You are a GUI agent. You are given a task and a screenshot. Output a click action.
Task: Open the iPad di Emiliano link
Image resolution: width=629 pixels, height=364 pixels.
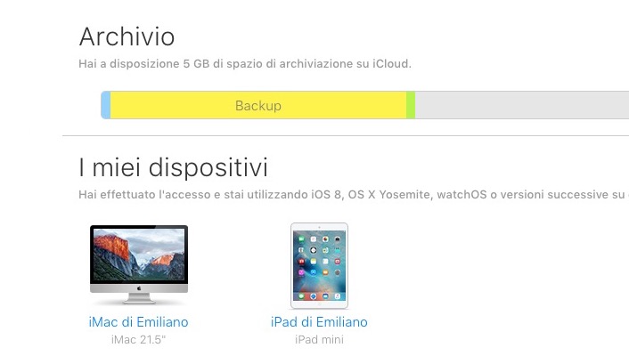[x=319, y=322]
